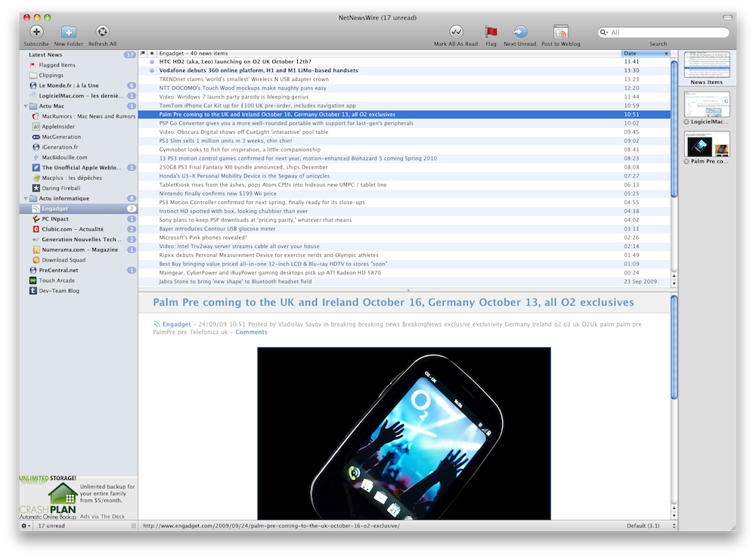756x558 pixels.
Task: Open the gear action menu at bottom left
Action: [x=26, y=525]
